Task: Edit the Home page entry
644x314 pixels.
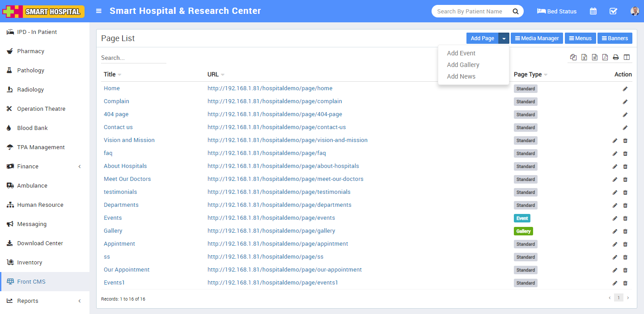Action: tap(625, 89)
